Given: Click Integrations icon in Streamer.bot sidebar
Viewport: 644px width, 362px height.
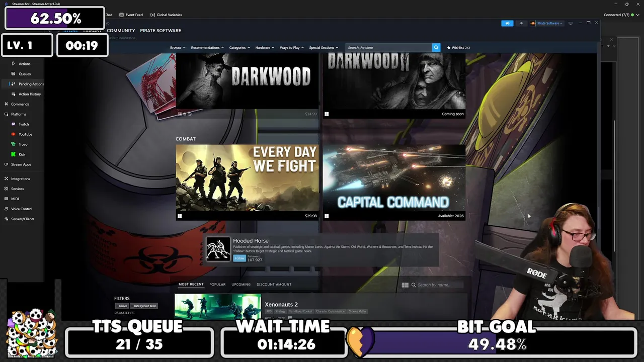Looking at the screenshot, I should 6,178.
